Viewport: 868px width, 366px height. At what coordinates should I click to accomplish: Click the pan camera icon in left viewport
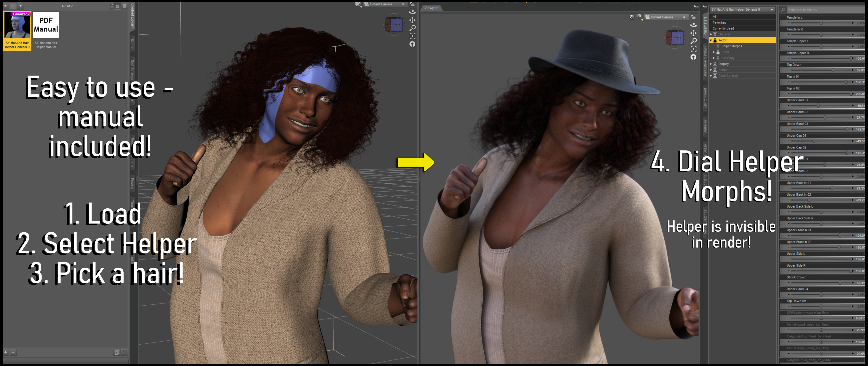412,20
